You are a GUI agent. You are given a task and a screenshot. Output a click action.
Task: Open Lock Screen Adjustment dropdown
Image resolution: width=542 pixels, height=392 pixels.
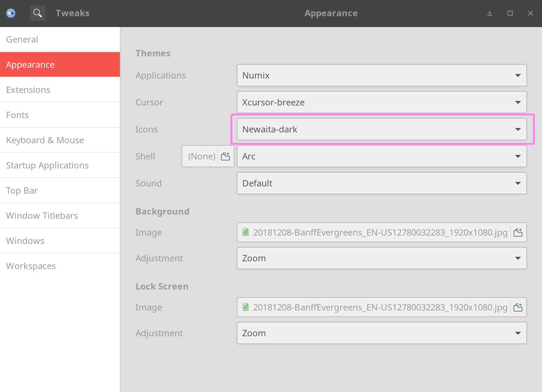pyautogui.click(x=382, y=333)
